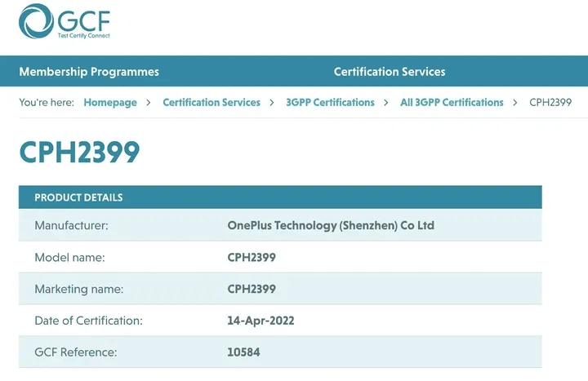Screen dimensions: 588x381
Task: Select the 14-Apr-2022 certification date
Action: tap(261, 321)
